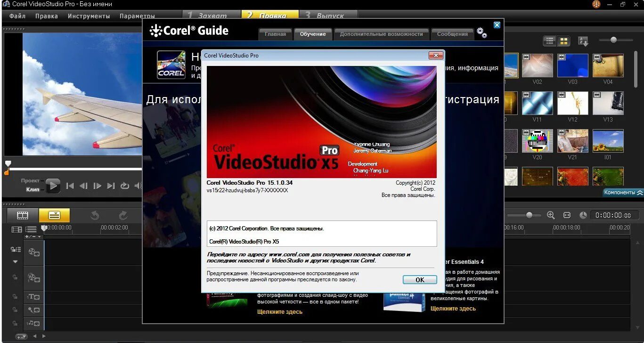The width and height of the screenshot is (644, 343).
Task: Click the Play button in the preview panel
Action: (53, 186)
